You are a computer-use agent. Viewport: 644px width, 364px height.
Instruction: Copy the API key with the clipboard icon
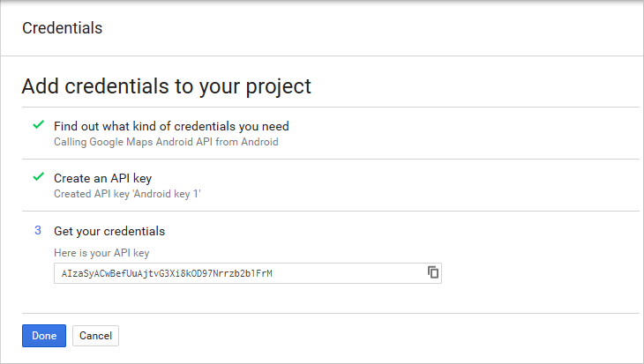(433, 272)
